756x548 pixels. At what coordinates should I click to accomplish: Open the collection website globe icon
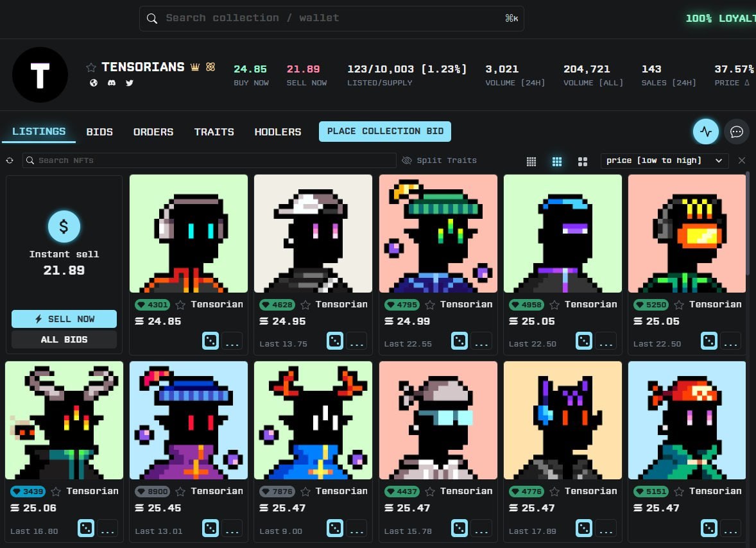[x=94, y=83]
